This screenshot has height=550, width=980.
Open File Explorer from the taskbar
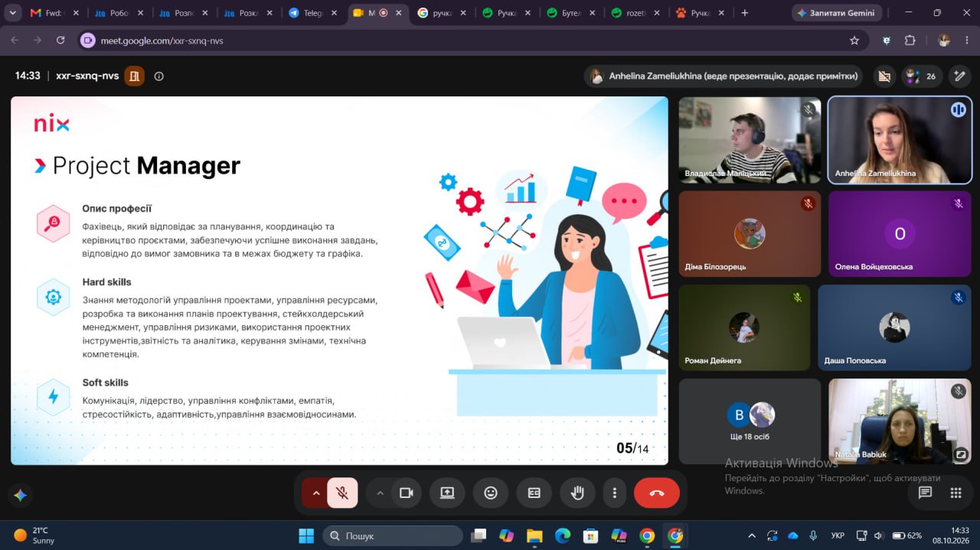click(534, 535)
